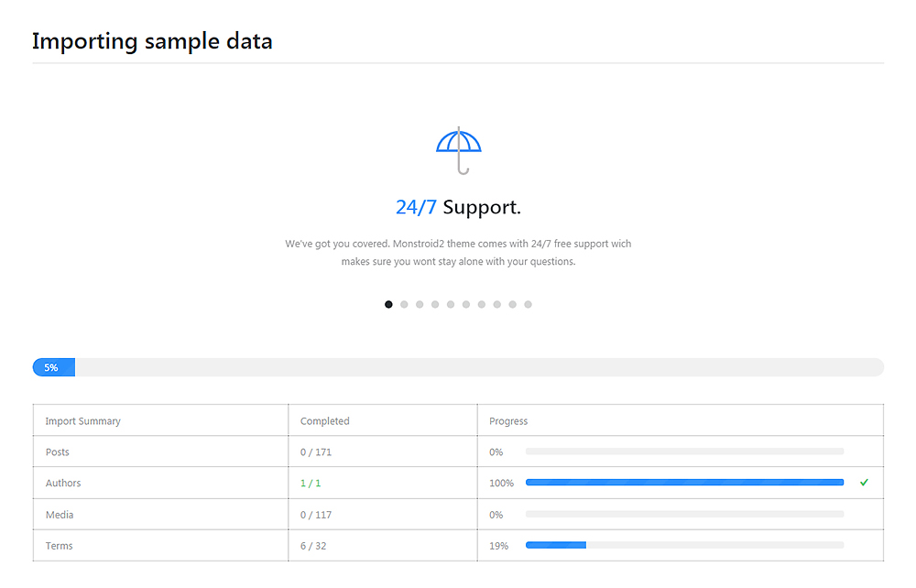Click the overall 5% import progress bar
The width and height of the screenshot is (916, 588).
[458, 367]
